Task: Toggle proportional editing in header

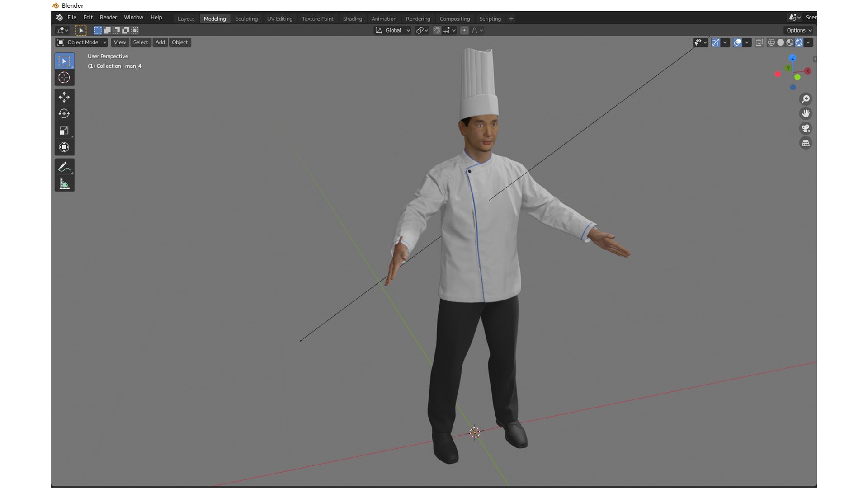Action: tap(464, 30)
